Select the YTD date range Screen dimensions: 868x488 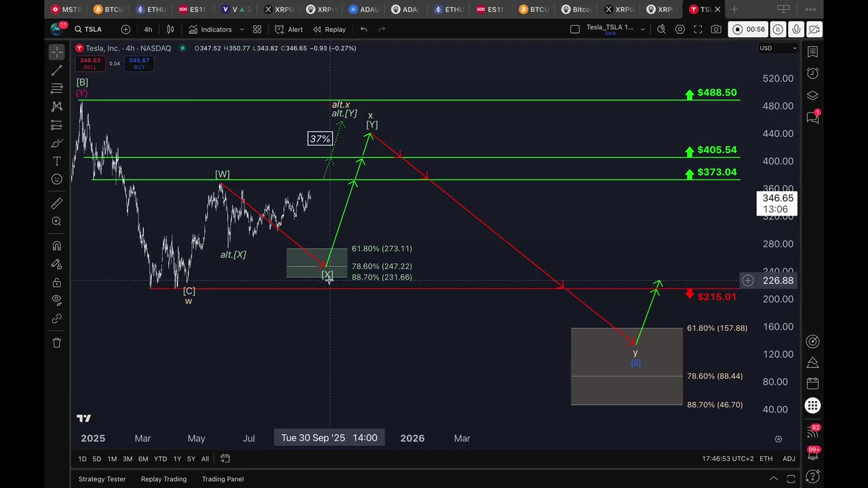pos(160,459)
